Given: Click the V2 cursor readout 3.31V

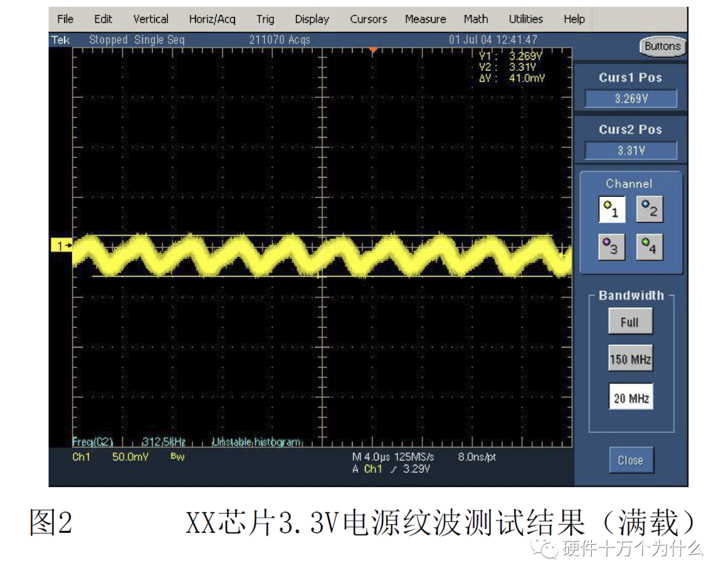Looking at the screenshot, I should pos(508,67).
